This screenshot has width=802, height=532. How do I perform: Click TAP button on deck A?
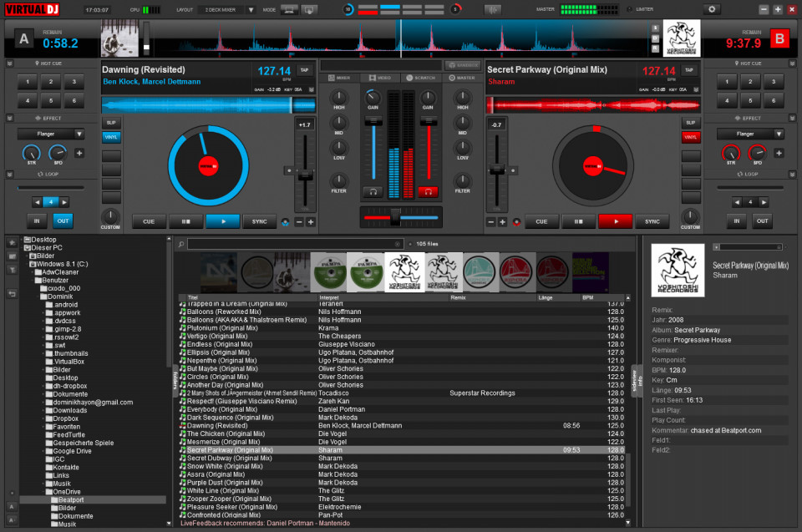pos(305,70)
